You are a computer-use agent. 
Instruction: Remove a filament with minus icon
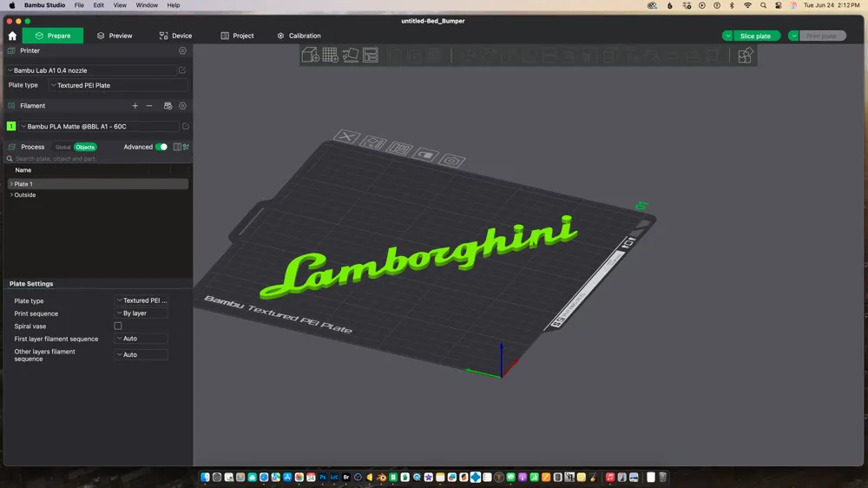click(149, 106)
